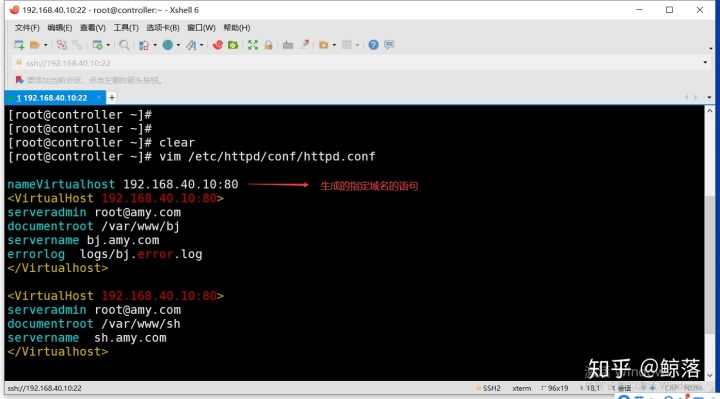Launch the green Xftp file transfer icon

233,45
